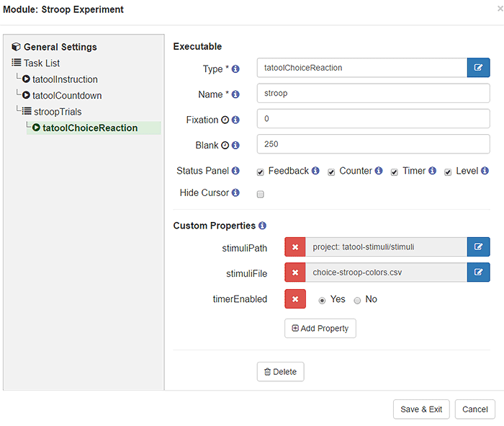Enable the Hide Cursor checkbox

point(261,194)
